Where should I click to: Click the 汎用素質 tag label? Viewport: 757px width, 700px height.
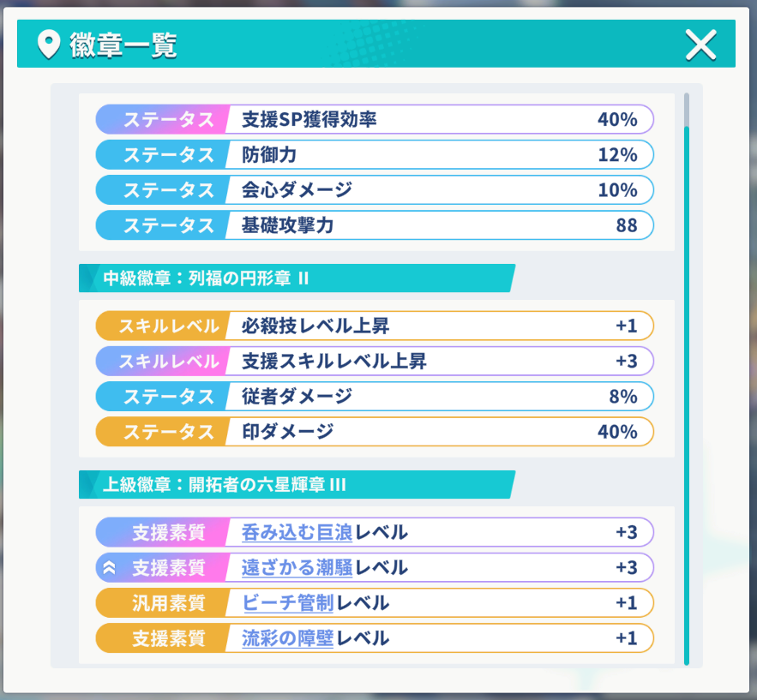point(169,602)
